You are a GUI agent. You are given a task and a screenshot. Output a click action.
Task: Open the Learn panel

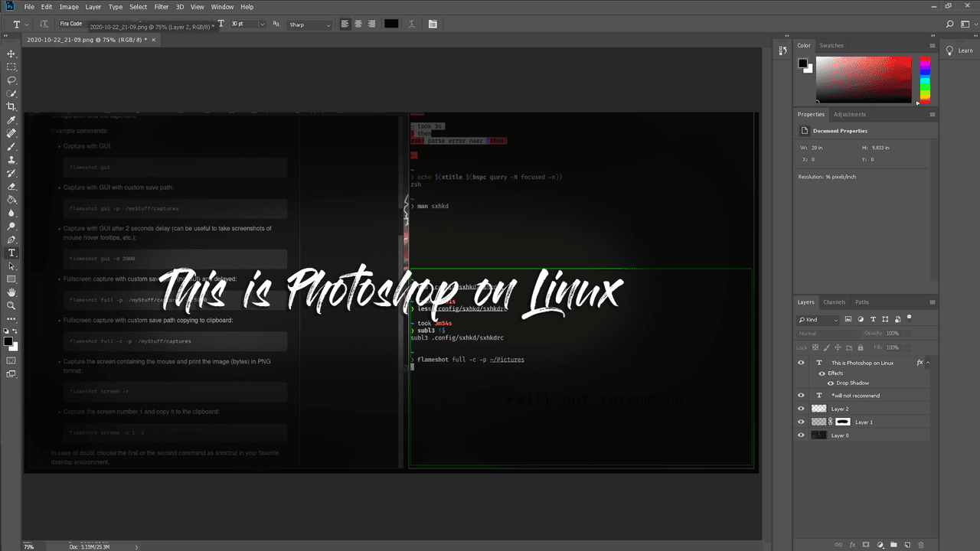click(x=959, y=51)
